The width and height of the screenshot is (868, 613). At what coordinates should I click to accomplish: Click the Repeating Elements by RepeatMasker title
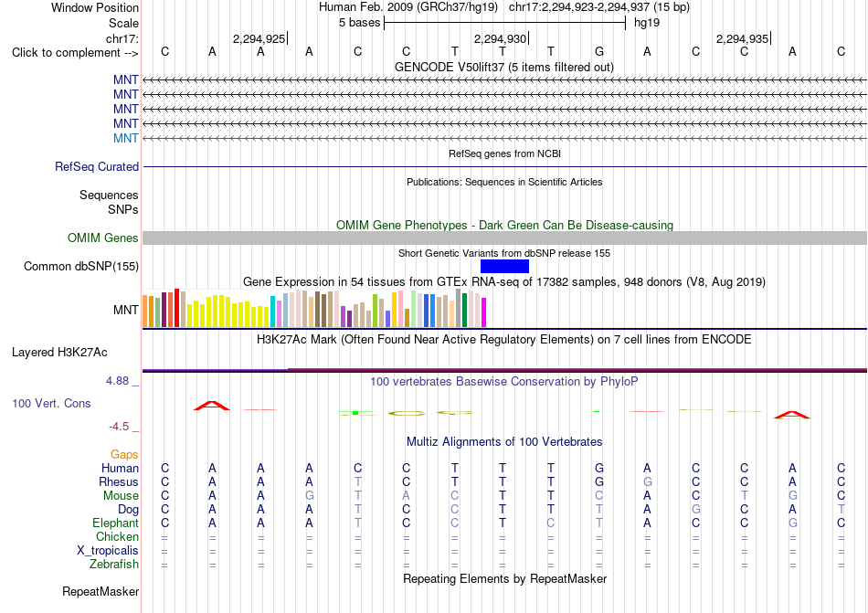504,578
